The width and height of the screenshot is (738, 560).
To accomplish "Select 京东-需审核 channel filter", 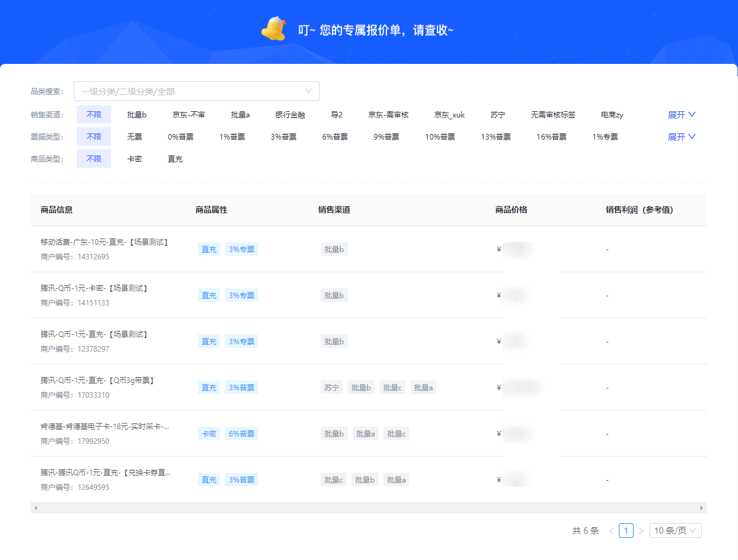I will click(388, 115).
